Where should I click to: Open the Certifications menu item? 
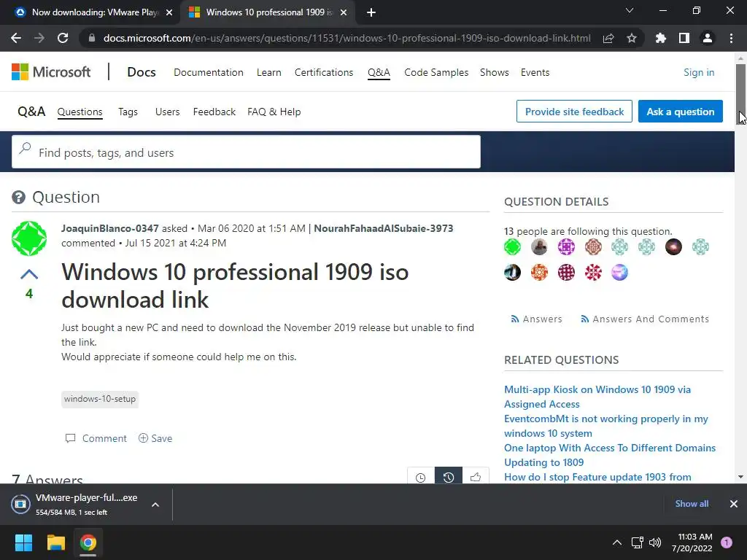pos(324,72)
